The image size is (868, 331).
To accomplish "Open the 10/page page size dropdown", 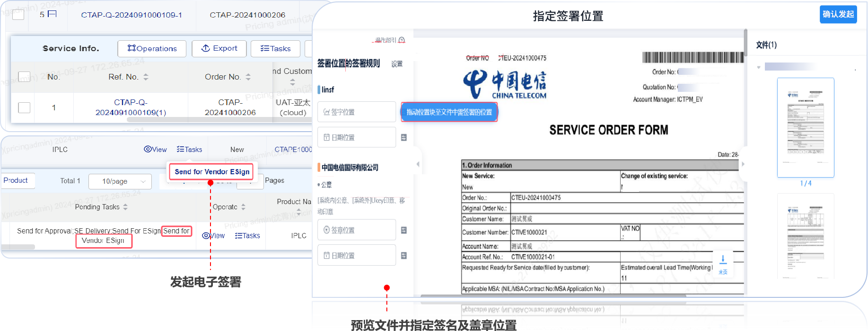I will [x=124, y=181].
